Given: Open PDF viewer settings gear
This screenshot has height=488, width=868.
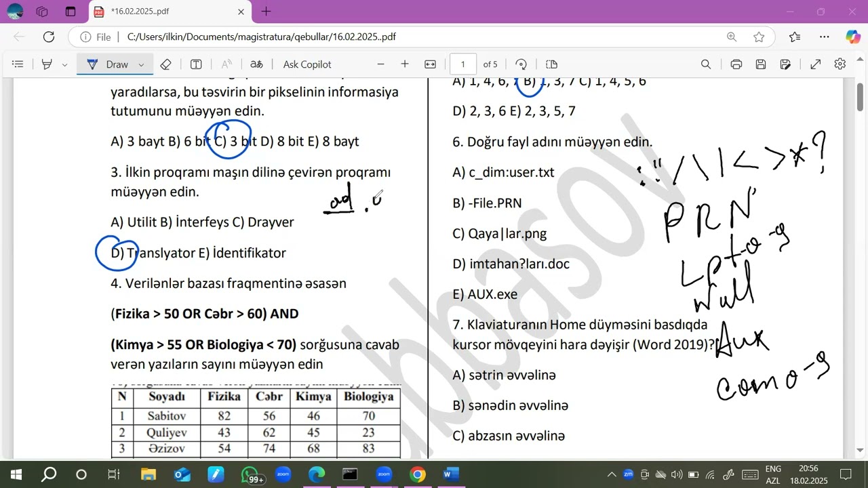Looking at the screenshot, I should click(x=840, y=64).
